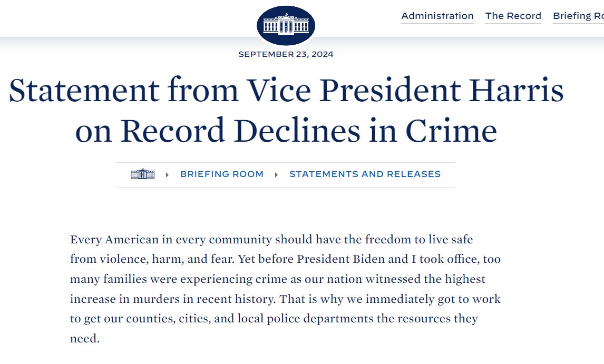This screenshot has width=604, height=364.
Task: Open the Administration navigation item
Action: [x=437, y=16]
